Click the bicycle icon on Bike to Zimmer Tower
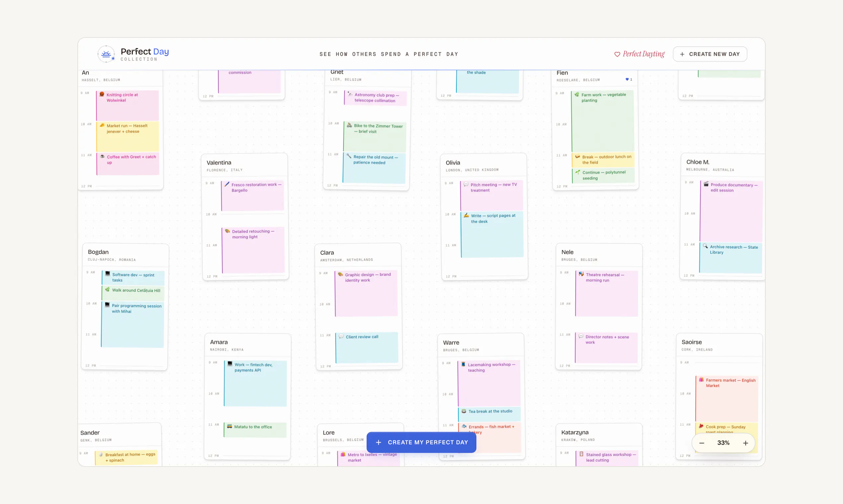The image size is (843, 504). [349, 125]
